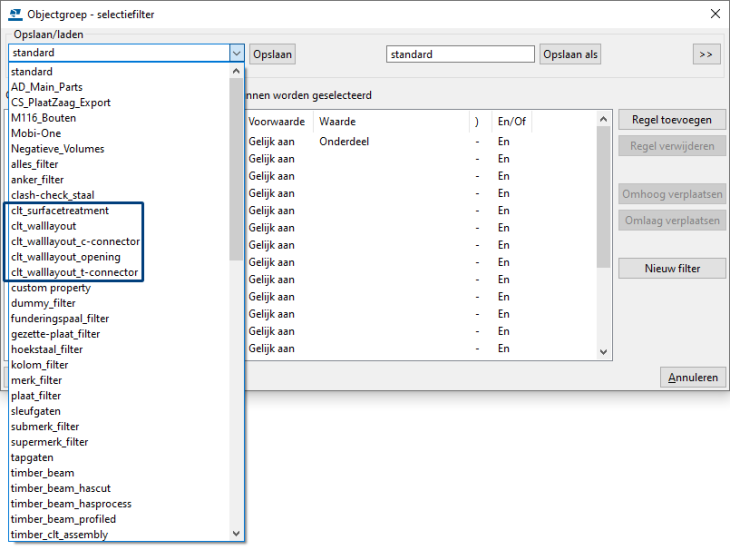Click the Opslaan button
730x550 pixels.
click(x=272, y=54)
